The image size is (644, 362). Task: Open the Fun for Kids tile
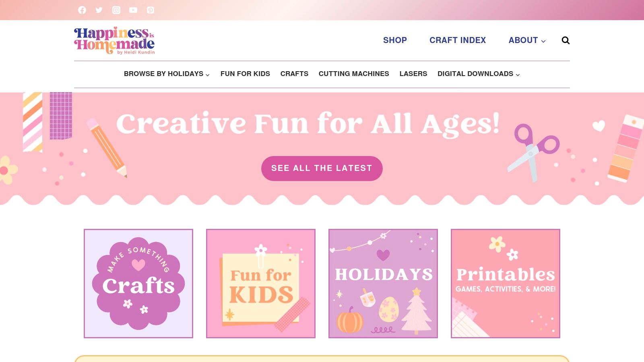click(261, 284)
